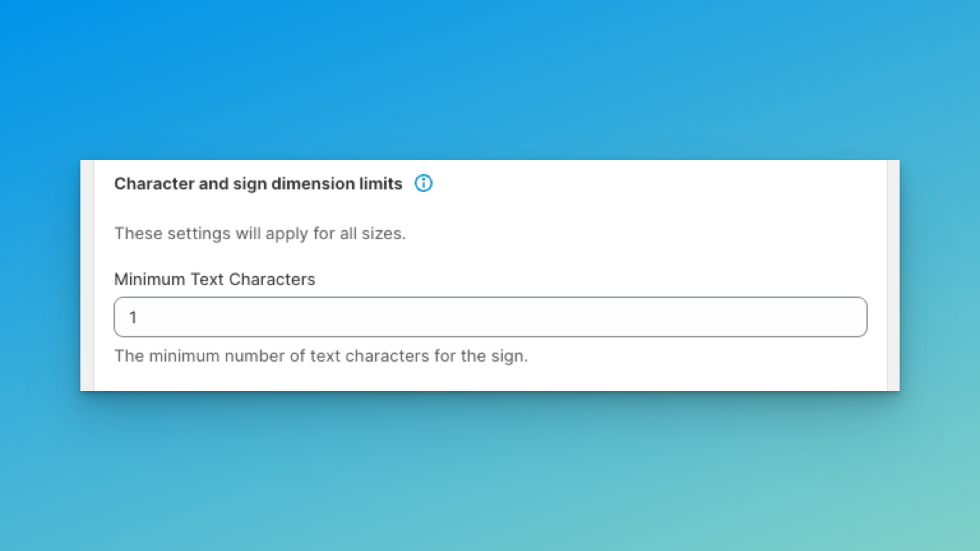The image size is (980, 551).
Task: Focus the Minimum Text Characters input field
Action: 490,317
